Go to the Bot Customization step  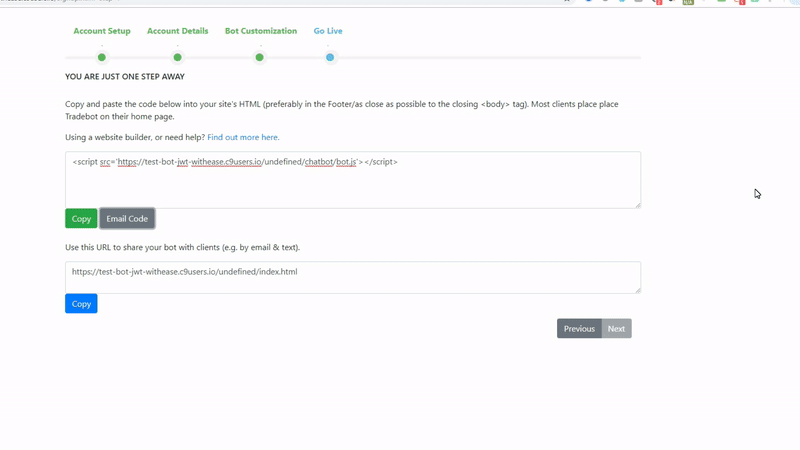point(261,31)
